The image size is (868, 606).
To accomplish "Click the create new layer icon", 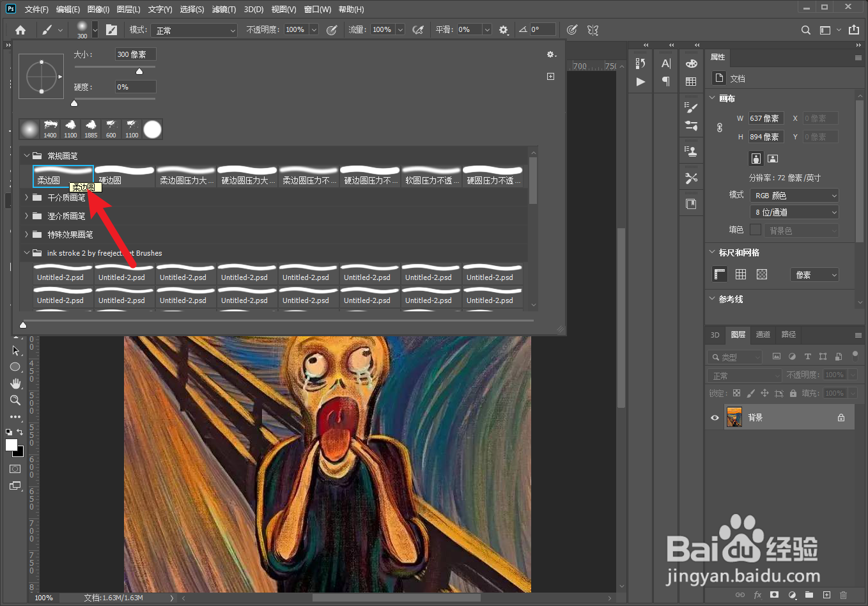I will [x=826, y=594].
